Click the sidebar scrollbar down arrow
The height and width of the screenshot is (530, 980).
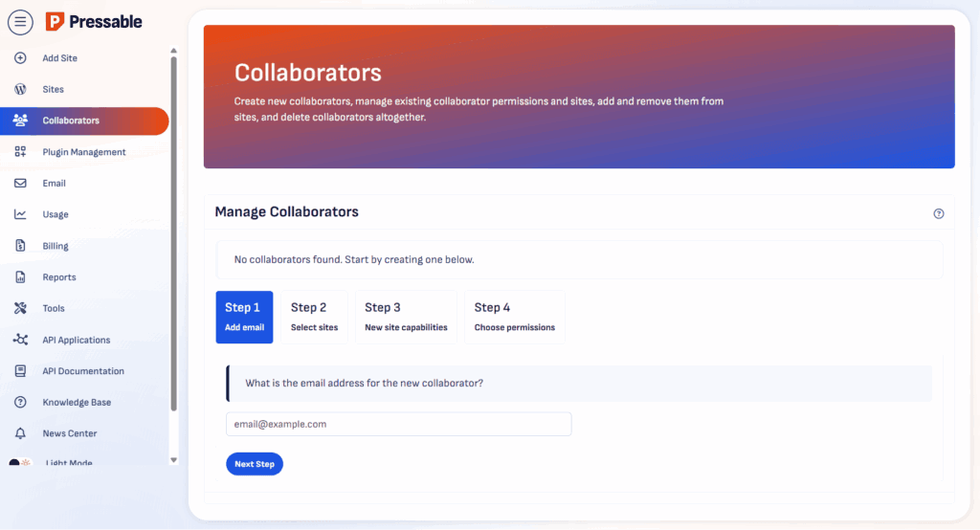174,460
